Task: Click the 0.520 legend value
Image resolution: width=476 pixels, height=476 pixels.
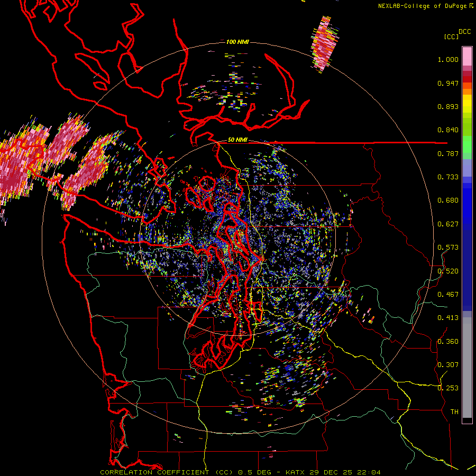Action: click(x=448, y=271)
